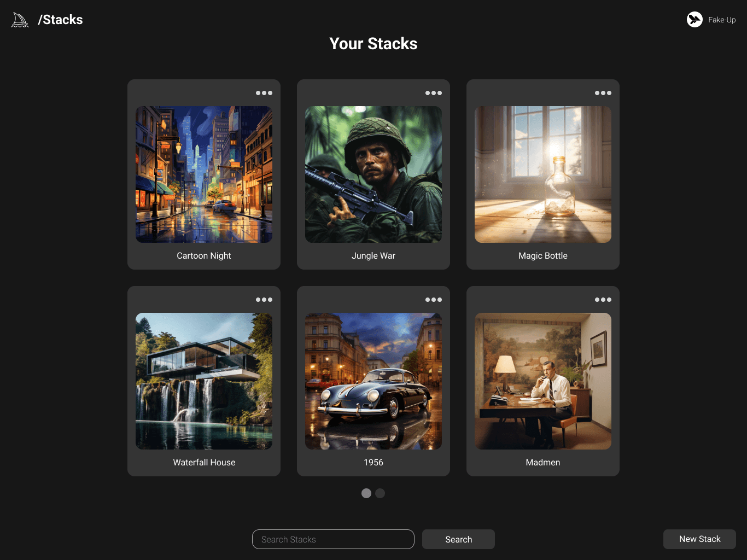The image size is (747, 560).
Task: Click the /Stacks header title
Action: point(60,20)
